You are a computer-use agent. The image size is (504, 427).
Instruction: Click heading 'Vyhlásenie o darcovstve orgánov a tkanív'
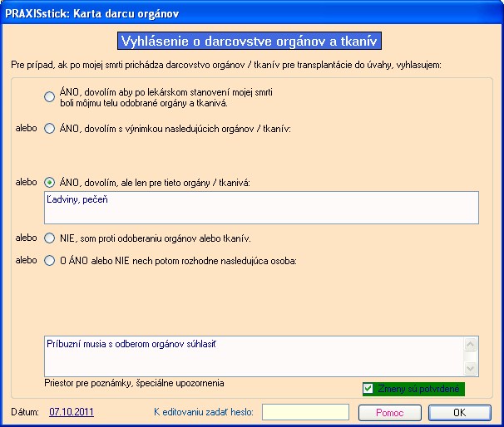point(250,41)
